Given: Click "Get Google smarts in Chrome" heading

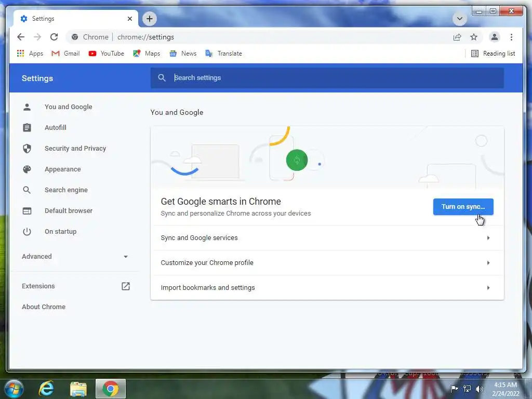Looking at the screenshot, I should click(221, 202).
